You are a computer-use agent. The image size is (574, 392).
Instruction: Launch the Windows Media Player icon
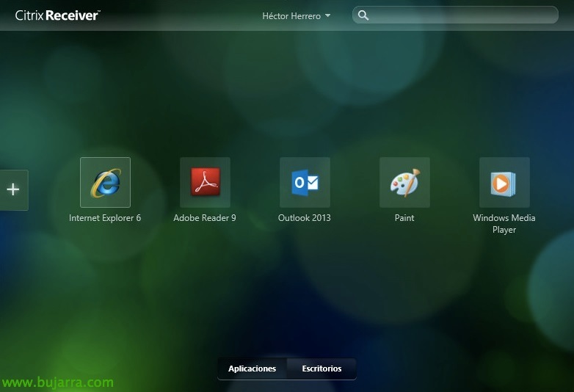[x=504, y=182]
